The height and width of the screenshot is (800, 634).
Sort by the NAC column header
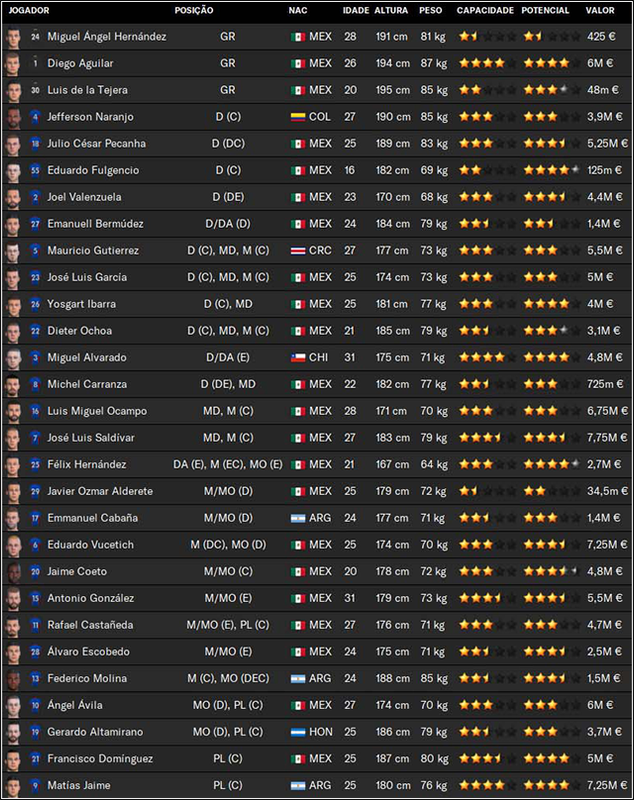[x=298, y=10]
